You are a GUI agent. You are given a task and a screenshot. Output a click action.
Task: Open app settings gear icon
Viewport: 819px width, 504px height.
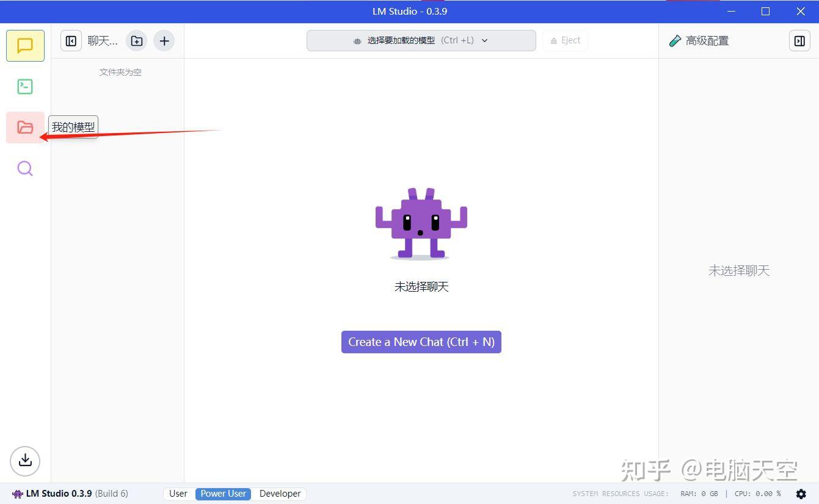coord(801,494)
